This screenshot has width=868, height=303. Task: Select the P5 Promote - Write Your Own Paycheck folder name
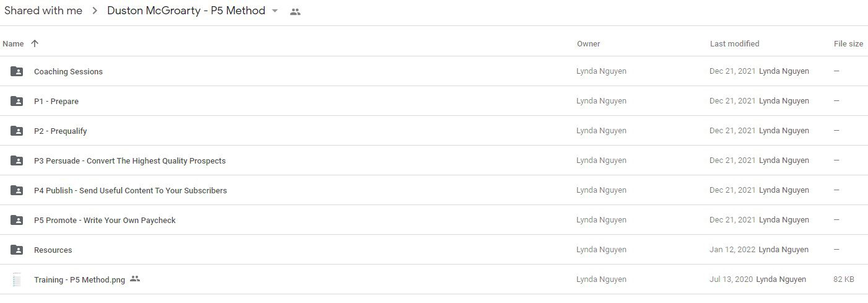coord(105,220)
